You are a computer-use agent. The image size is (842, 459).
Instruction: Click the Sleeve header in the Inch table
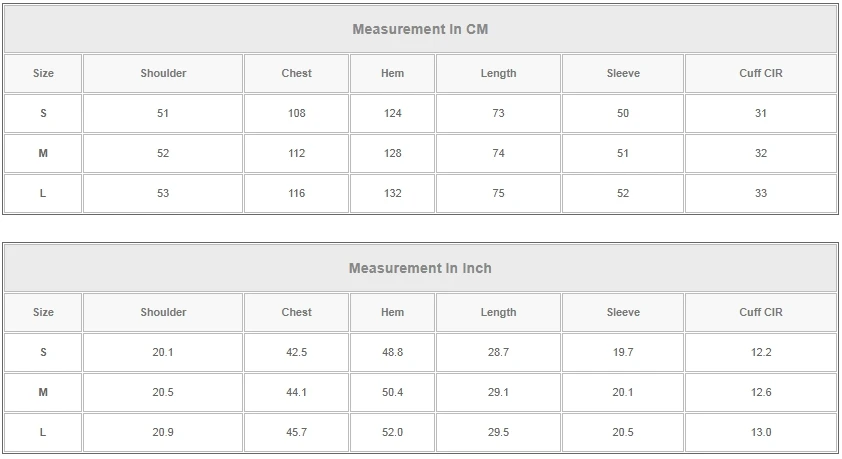[x=623, y=312]
